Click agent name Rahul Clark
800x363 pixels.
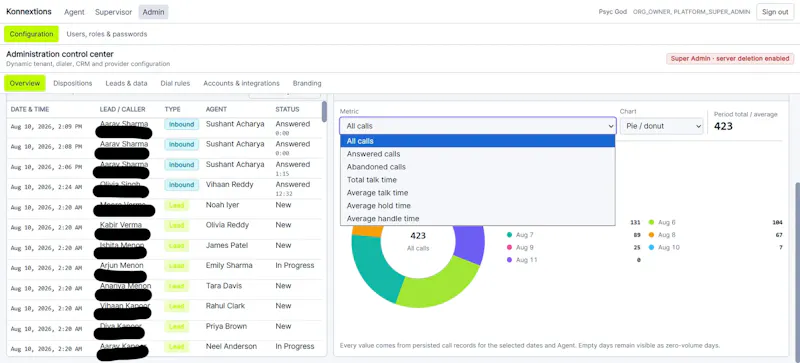point(226,306)
